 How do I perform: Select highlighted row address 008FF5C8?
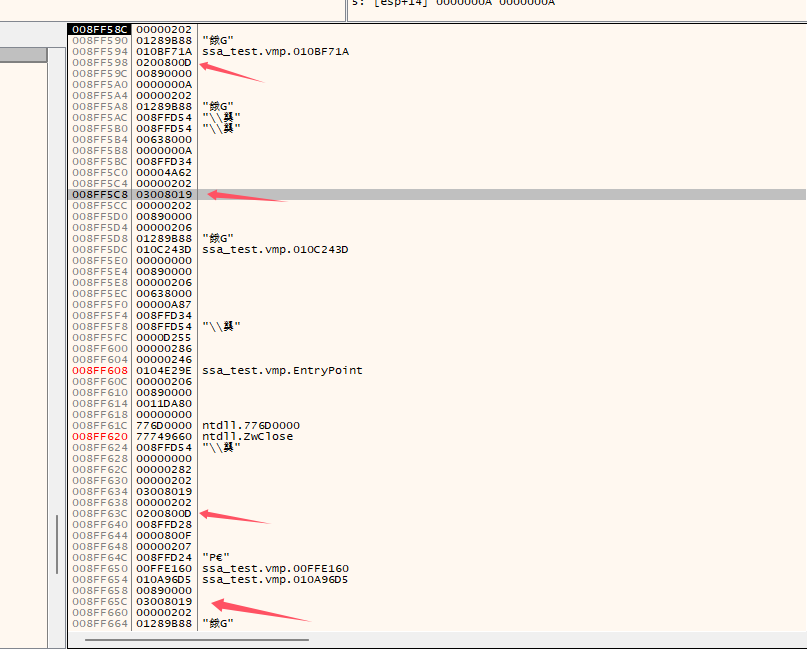[99, 195]
